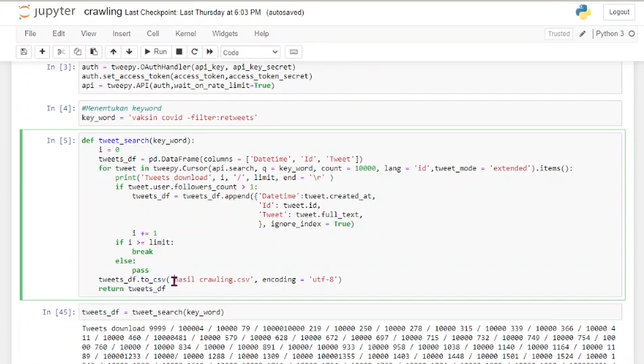This screenshot has width=644, height=364.
Task: Save the notebook with the save icon
Action: (x=24, y=52)
